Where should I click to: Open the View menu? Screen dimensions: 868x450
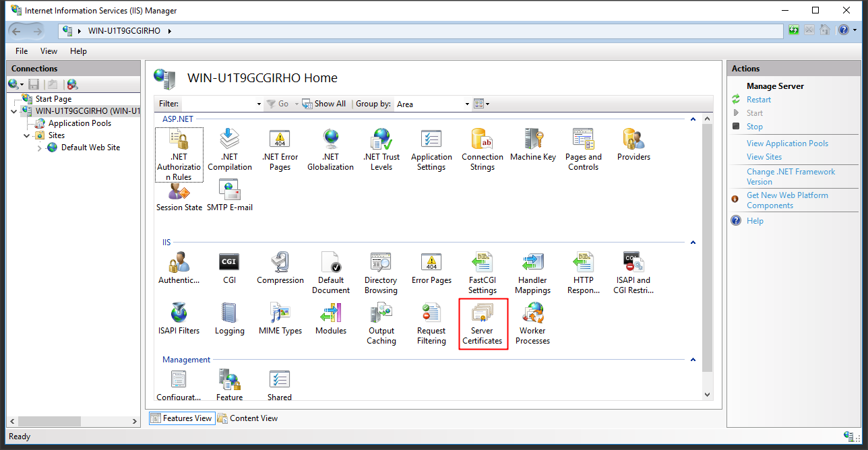(49, 51)
